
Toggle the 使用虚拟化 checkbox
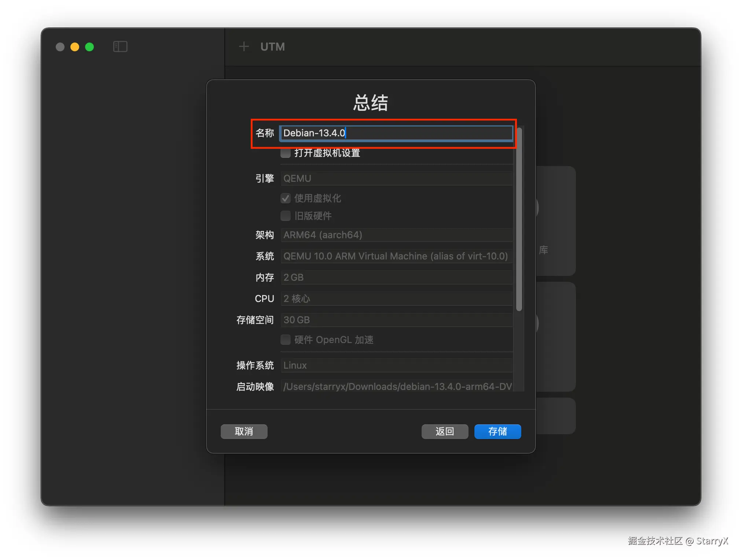click(286, 198)
